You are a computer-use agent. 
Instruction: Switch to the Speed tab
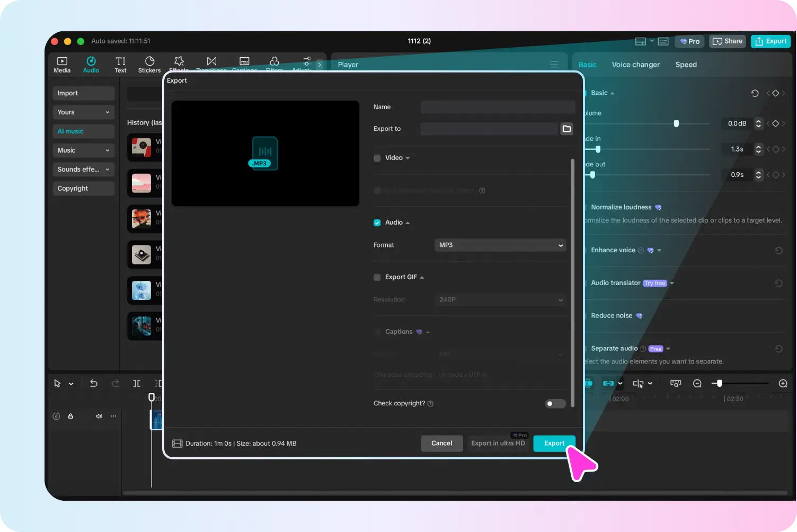(686, 64)
